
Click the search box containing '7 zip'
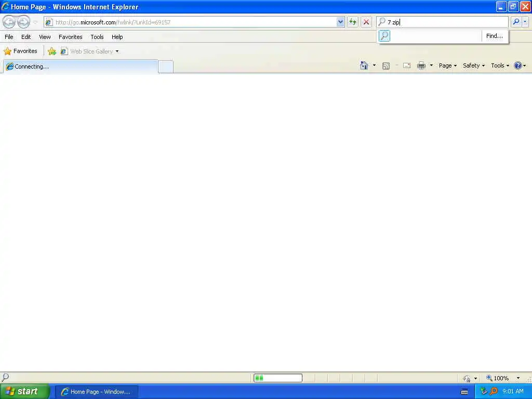coord(443,22)
